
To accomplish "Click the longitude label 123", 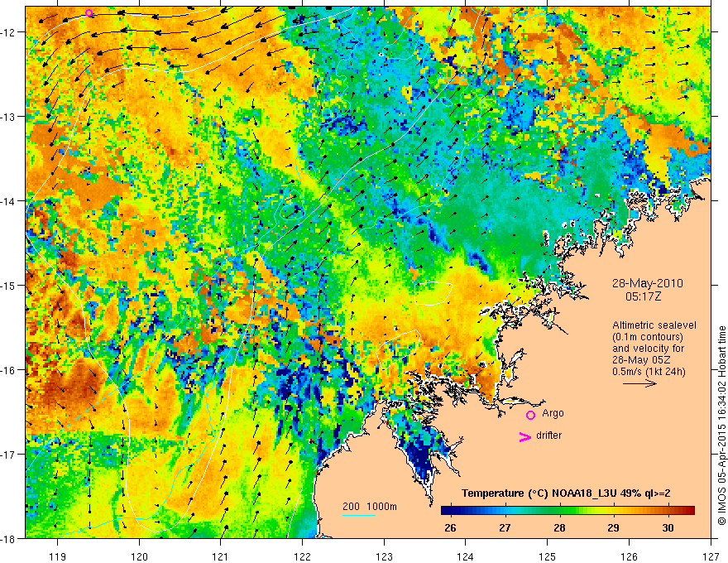I will pyautogui.click(x=384, y=556).
